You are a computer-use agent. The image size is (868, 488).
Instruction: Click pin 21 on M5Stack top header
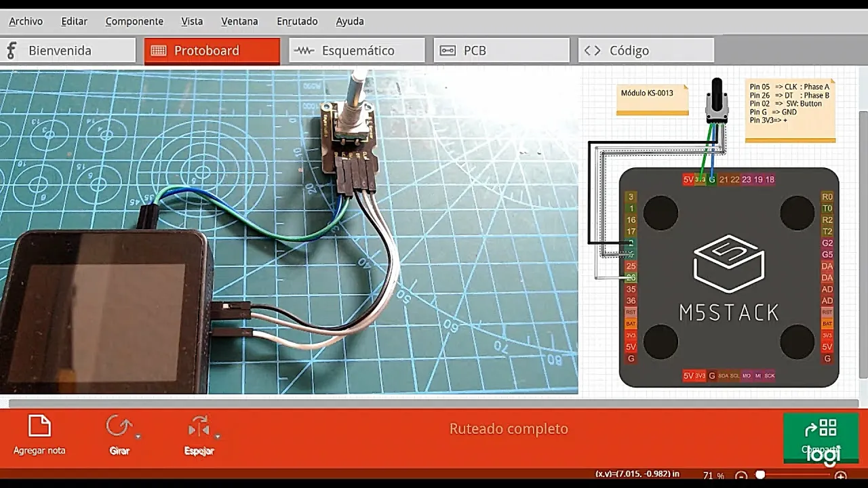tap(724, 180)
